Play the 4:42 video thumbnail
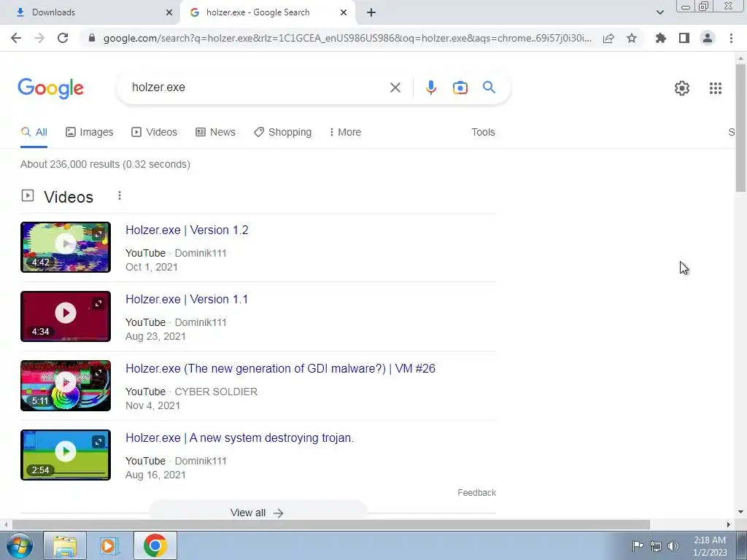Image resolution: width=747 pixels, height=560 pixels. [x=66, y=247]
